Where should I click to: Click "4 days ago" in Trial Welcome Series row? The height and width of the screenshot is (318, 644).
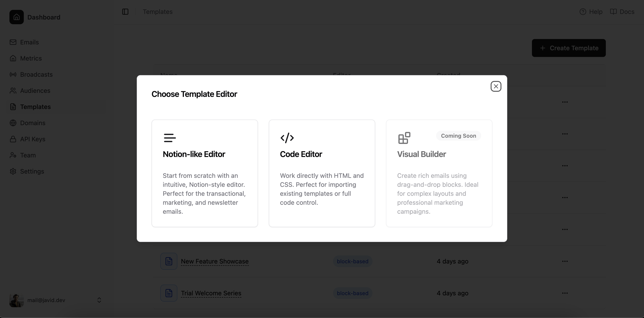point(452,293)
